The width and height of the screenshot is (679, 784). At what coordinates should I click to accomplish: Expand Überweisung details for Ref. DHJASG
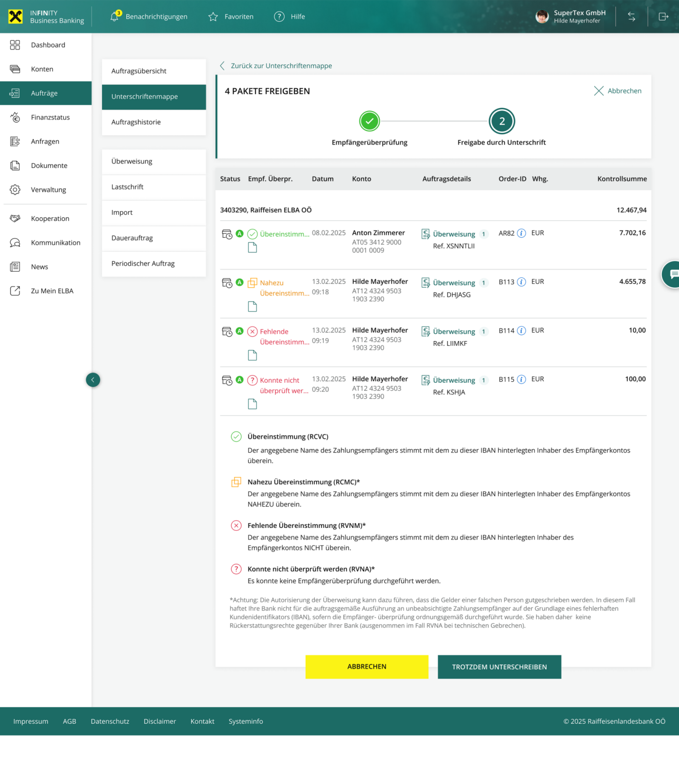[453, 283]
